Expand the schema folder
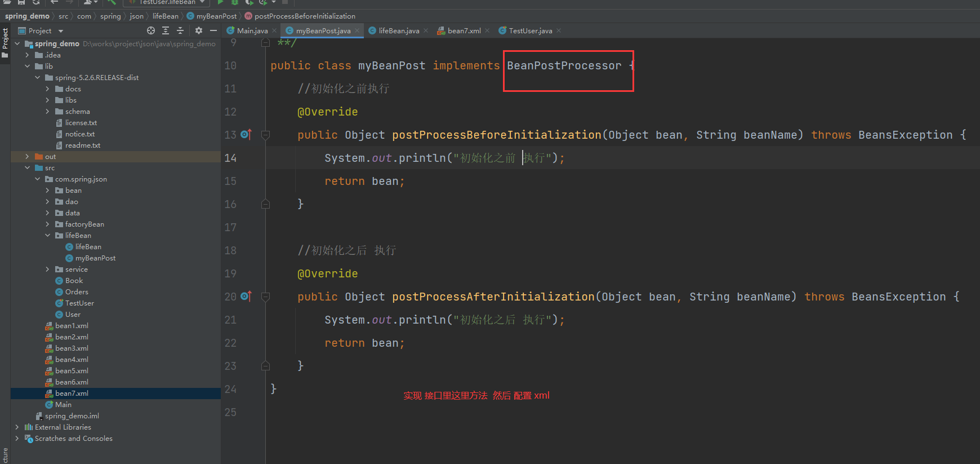This screenshot has height=464, width=980. click(x=47, y=111)
